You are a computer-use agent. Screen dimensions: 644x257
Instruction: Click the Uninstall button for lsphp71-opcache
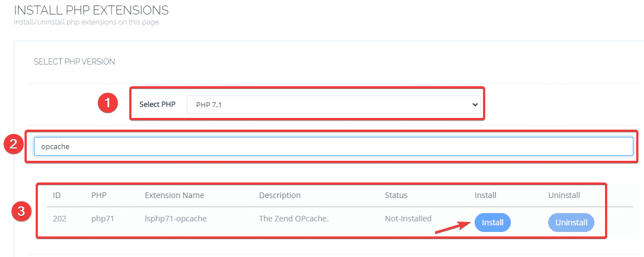coord(571,223)
